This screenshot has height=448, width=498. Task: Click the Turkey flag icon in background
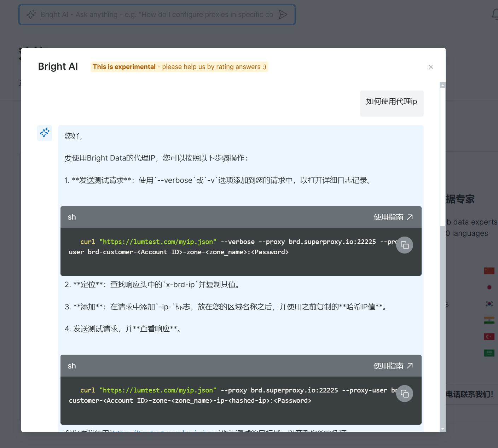tap(489, 337)
